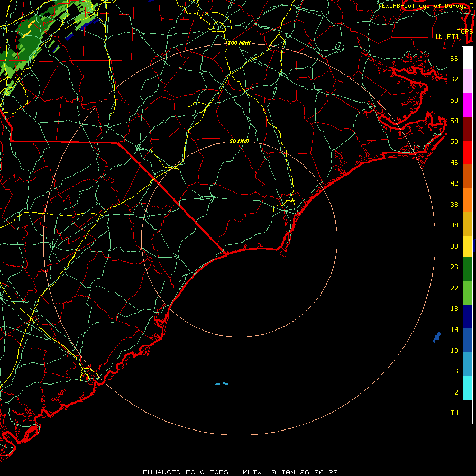Click the light pink 62 kft swatch
The width and height of the screenshot is (476, 476).
tap(467, 81)
